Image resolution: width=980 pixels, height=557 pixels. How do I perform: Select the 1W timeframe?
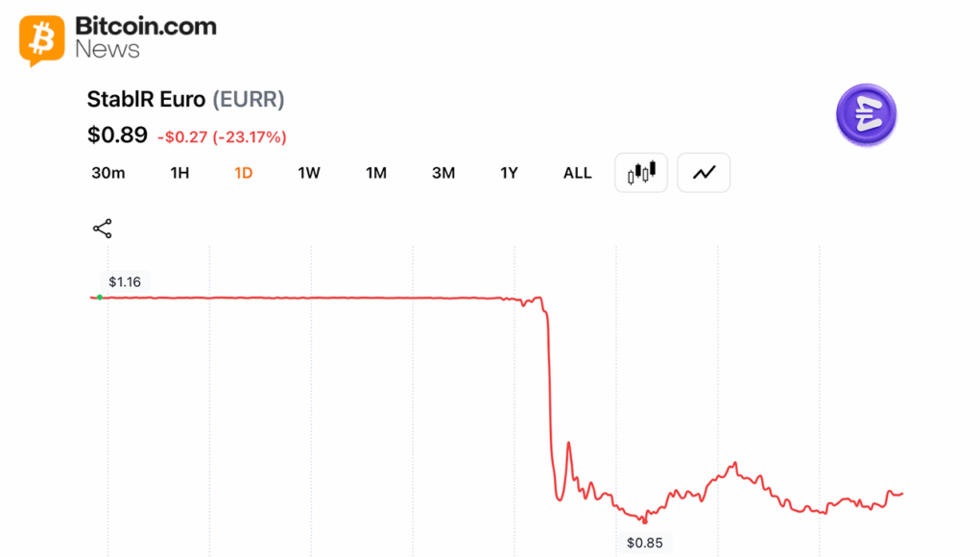pyautogui.click(x=309, y=173)
